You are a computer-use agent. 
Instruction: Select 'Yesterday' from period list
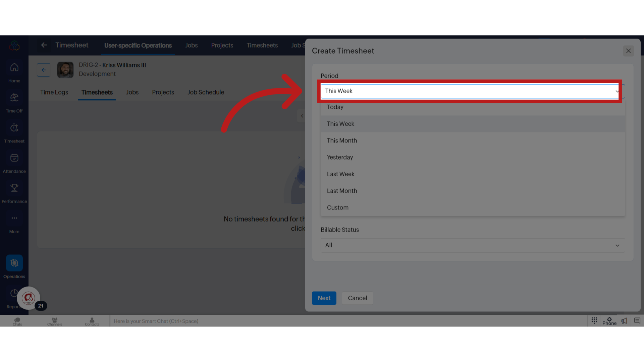340,157
